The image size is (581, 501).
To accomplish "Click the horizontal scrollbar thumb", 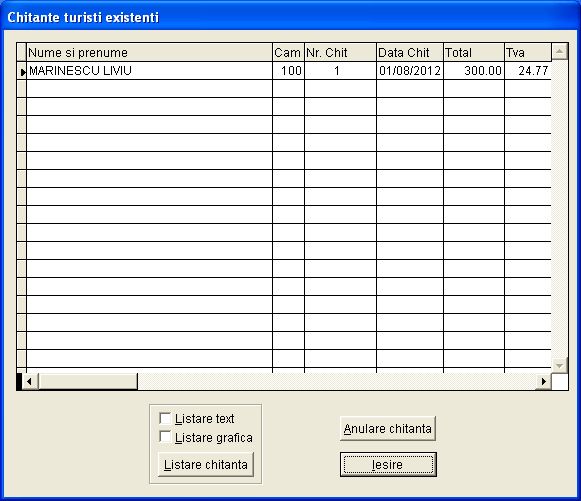I will pos(88,381).
